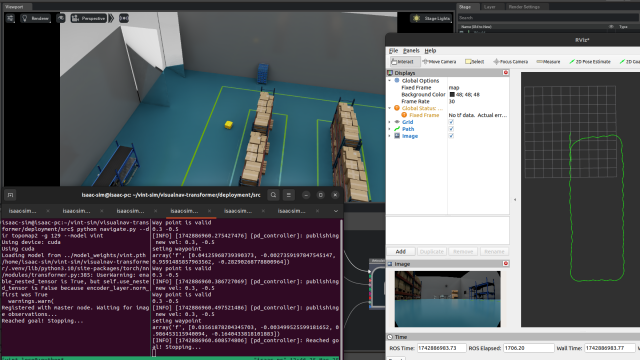Switch to the Stage tab

click(465, 7)
